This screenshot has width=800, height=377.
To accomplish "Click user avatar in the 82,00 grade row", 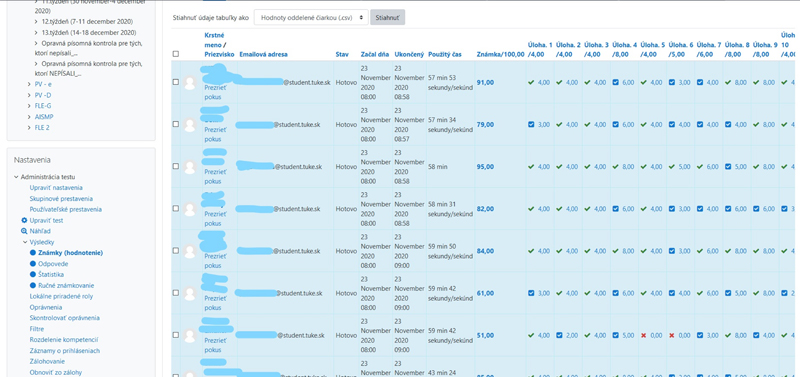I will pos(190,209).
